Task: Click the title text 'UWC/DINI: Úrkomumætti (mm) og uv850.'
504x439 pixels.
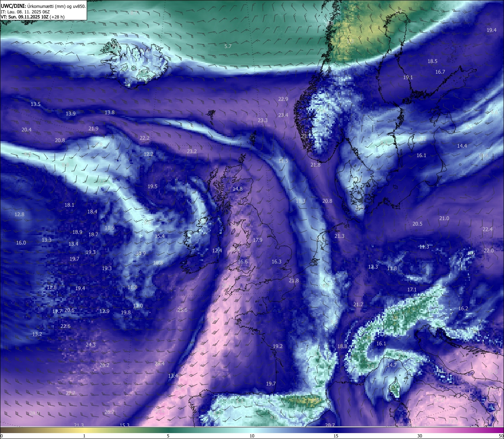Action: (43, 6)
